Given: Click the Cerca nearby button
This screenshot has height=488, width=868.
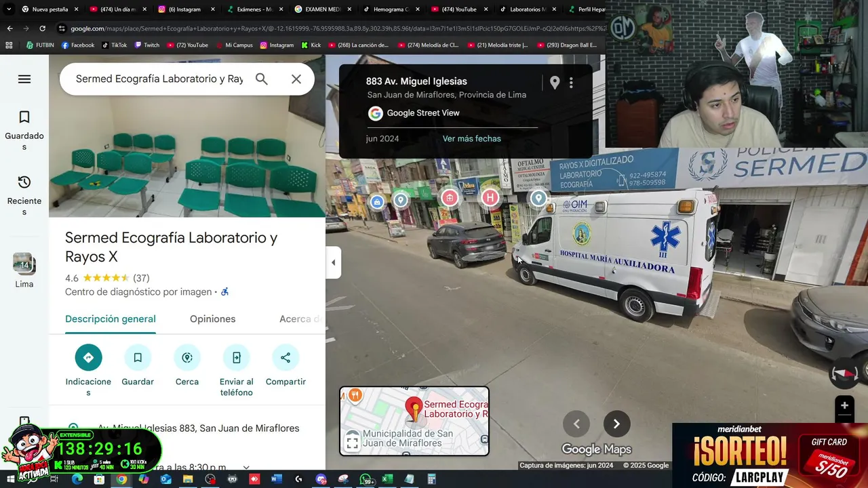Looking at the screenshot, I should (187, 366).
